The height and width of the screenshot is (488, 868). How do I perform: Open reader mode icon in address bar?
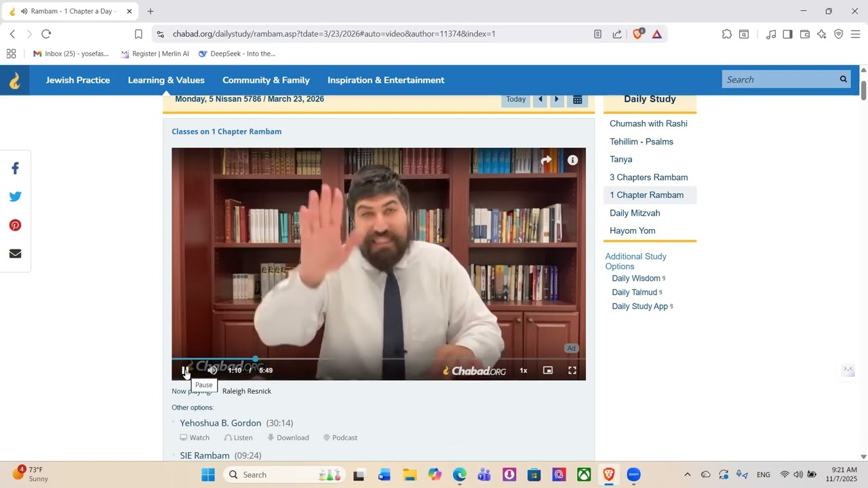[597, 34]
